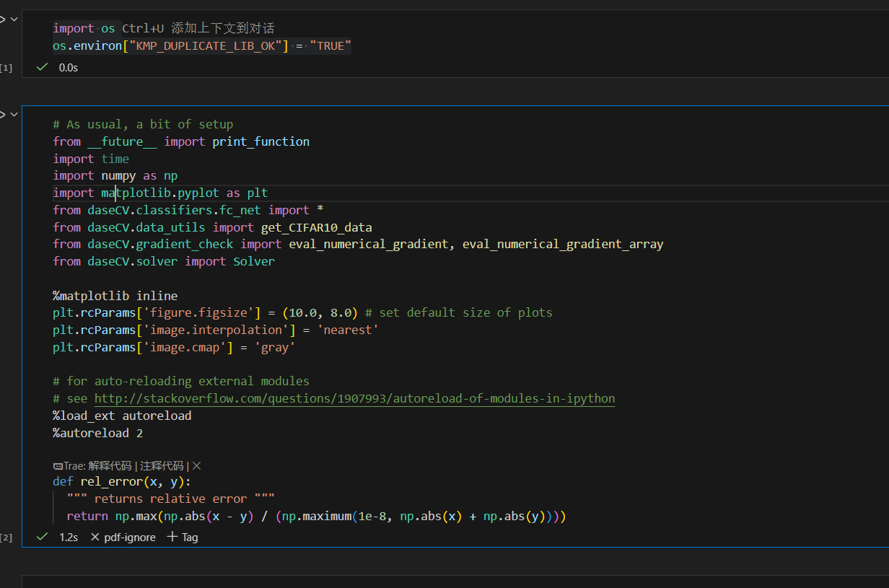The width and height of the screenshot is (889, 588).
Task: Click '# for auto-reloading external modules' comment
Action: coord(181,381)
